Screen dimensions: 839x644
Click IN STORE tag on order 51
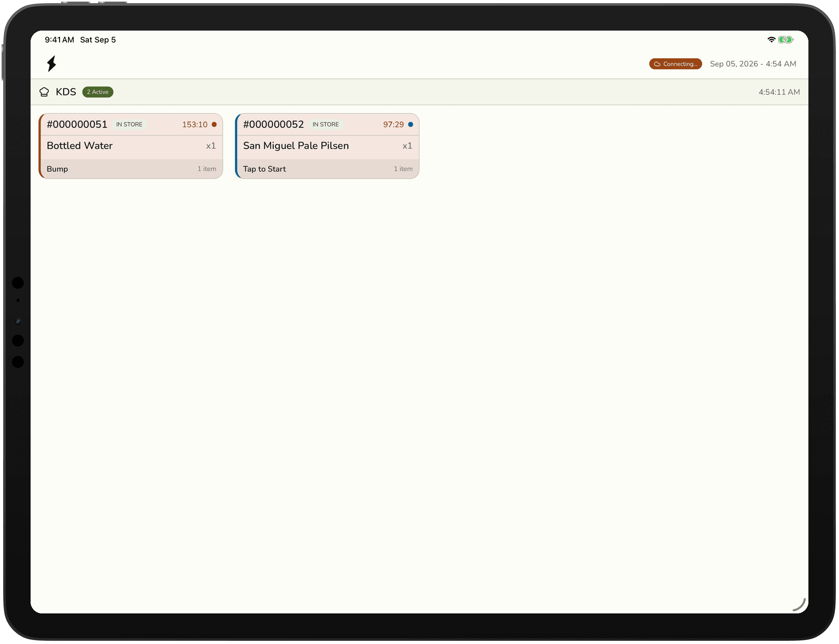(x=129, y=124)
